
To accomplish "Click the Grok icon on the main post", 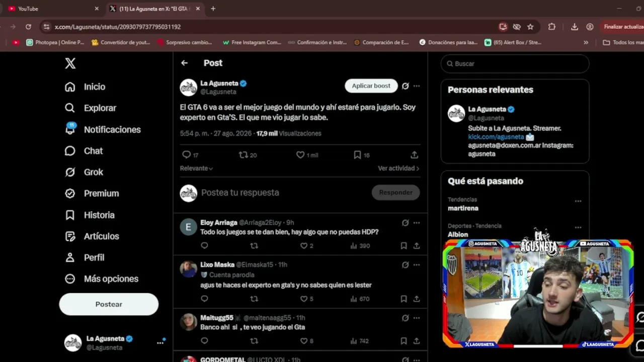I will 406,86.
